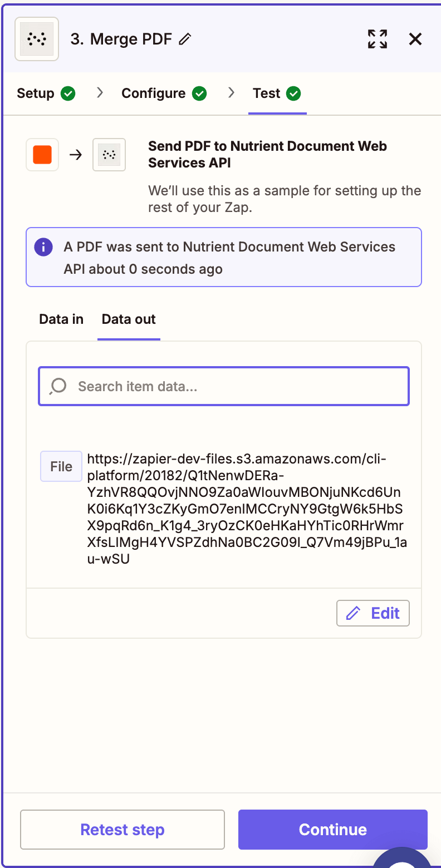
Task: Click the green checkmark next to Configure
Action: (x=199, y=93)
